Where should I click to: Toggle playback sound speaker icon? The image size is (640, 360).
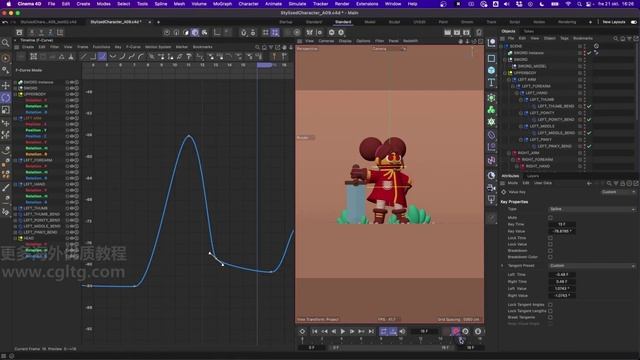tap(402, 331)
